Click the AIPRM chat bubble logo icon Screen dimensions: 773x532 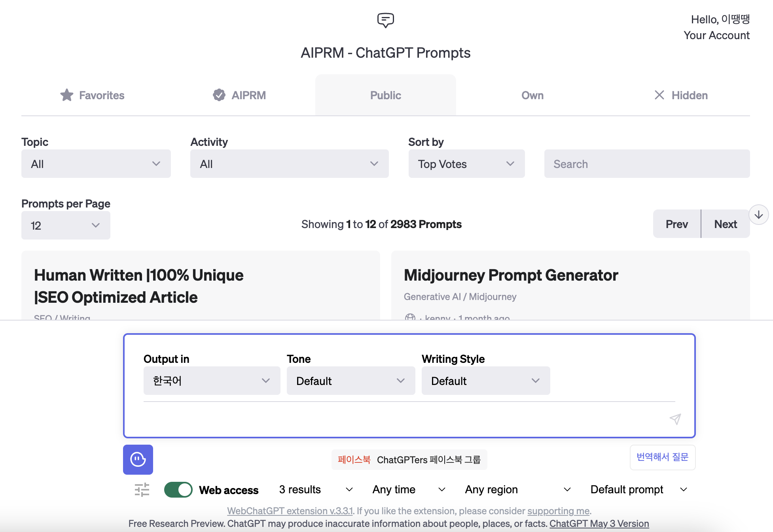click(x=385, y=20)
